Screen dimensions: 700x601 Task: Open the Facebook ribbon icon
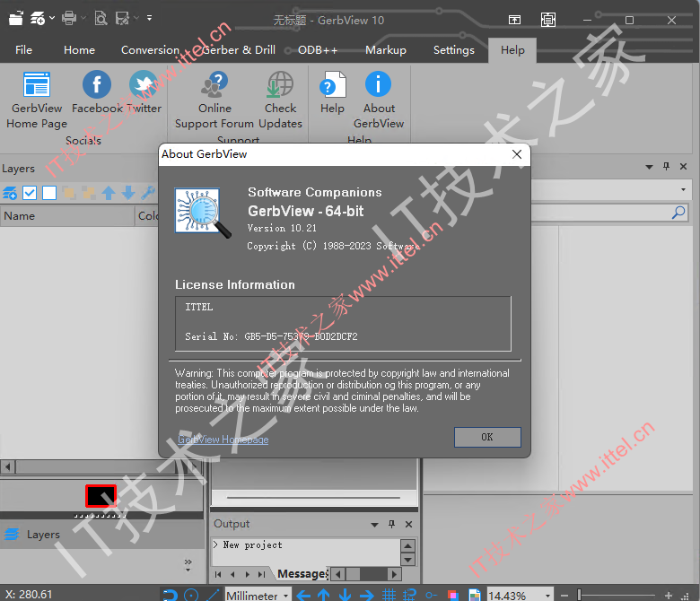click(x=96, y=84)
